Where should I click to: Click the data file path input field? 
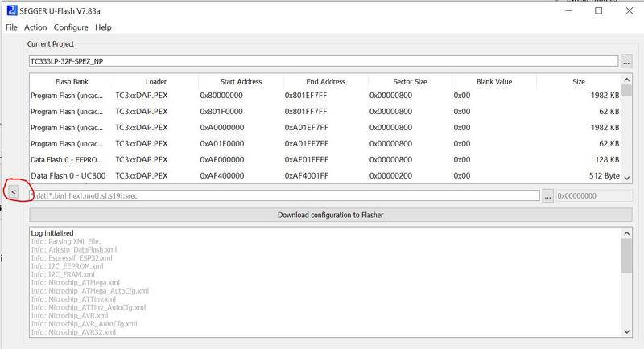(x=285, y=195)
